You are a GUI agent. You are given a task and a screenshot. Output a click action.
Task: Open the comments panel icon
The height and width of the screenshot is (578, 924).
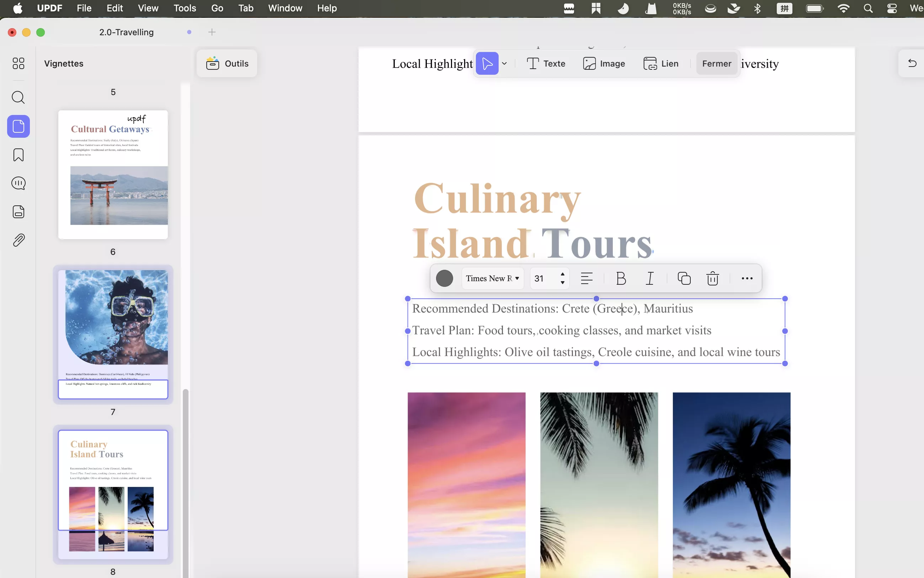tap(18, 184)
